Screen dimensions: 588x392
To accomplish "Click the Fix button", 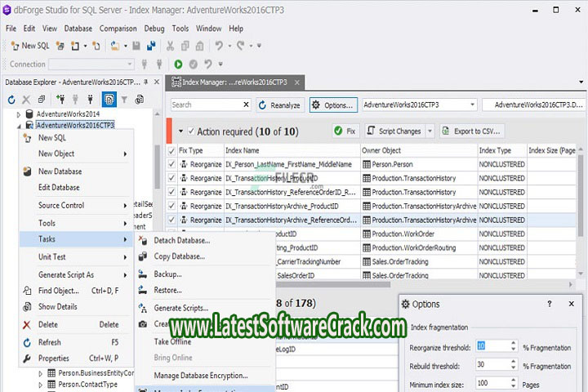I will [345, 131].
